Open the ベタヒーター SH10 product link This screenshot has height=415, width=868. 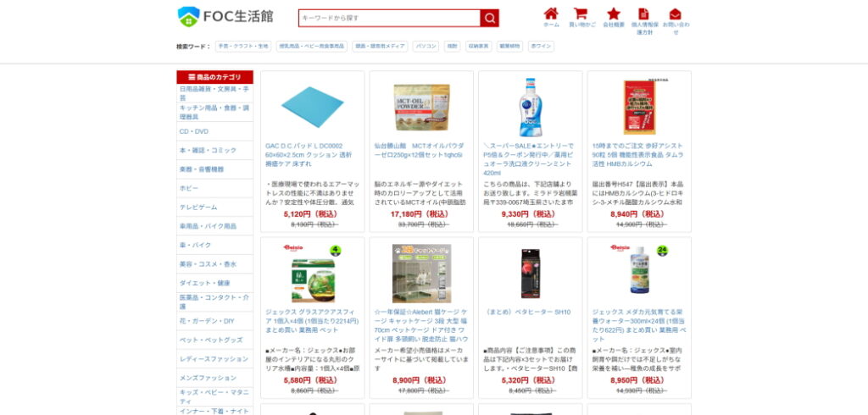527,312
